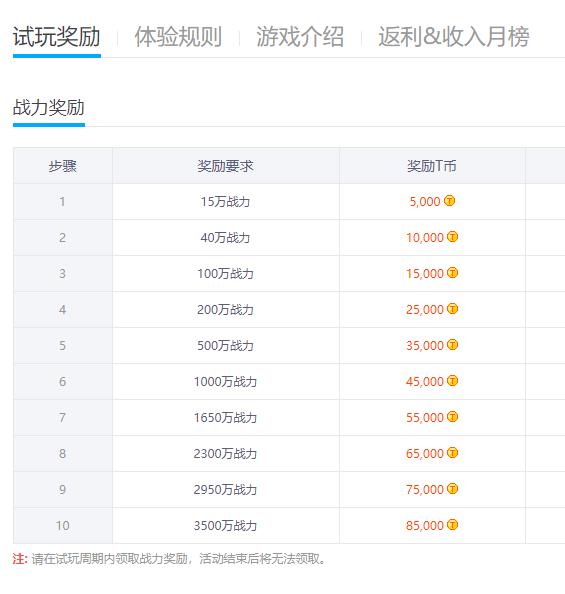
Task: Click the T-coin icon next to 10,000
Action: (x=452, y=237)
